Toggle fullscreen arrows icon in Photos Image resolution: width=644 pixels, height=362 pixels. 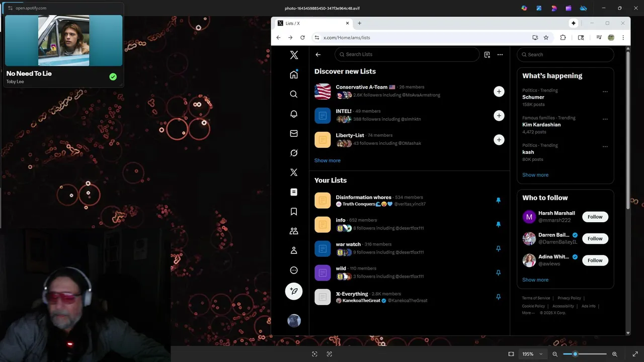pos(635,354)
